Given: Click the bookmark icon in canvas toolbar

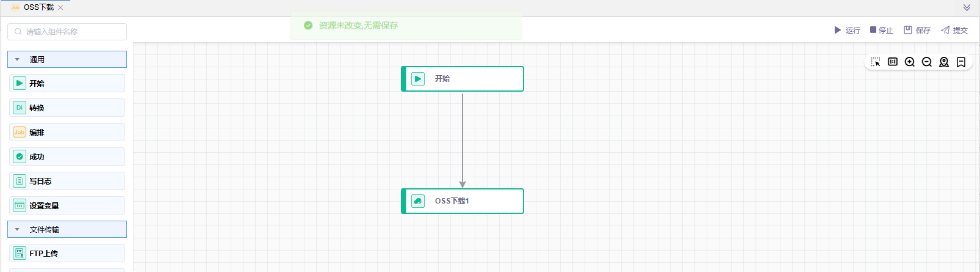Looking at the screenshot, I should click(x=961, y=62).
